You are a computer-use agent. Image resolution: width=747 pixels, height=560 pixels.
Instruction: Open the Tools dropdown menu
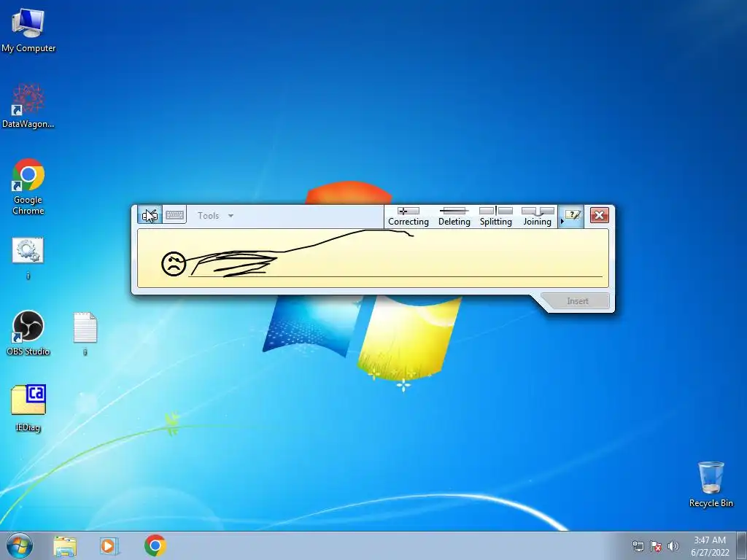pos(215,216)
